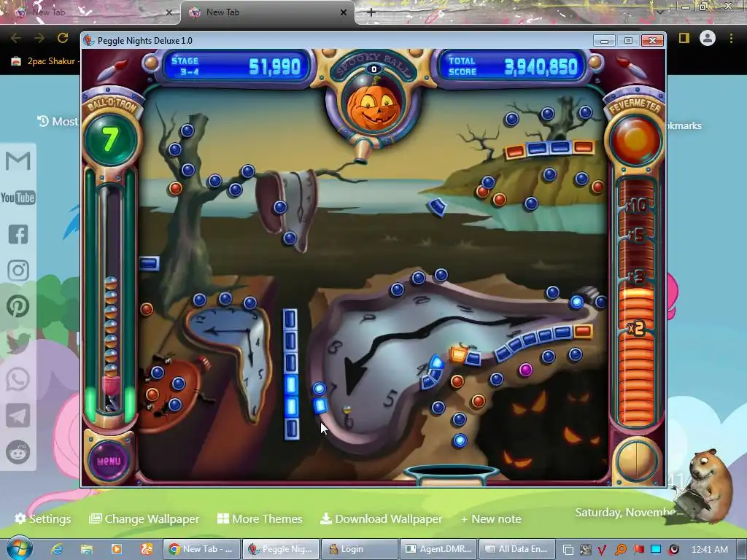Screen dimensions: 747x560
Task: Click Download Wallpaper link
Action: tap(381, 518)
